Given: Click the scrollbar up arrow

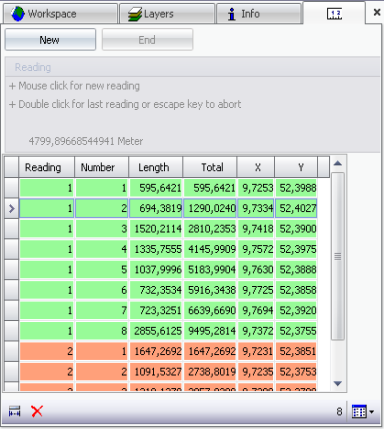Looking at the screenshot, I should point(338,163).
